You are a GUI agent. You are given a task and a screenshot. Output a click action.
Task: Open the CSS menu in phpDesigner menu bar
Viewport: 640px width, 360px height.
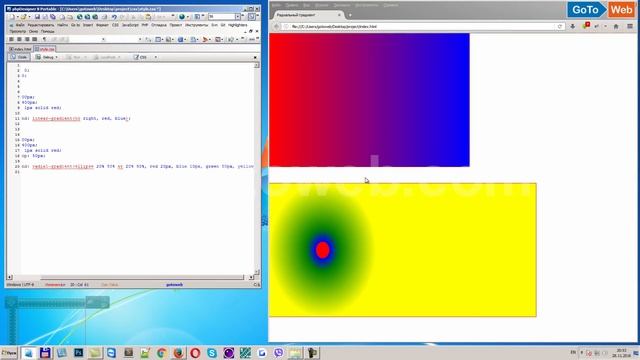click(x=115, y=25)
